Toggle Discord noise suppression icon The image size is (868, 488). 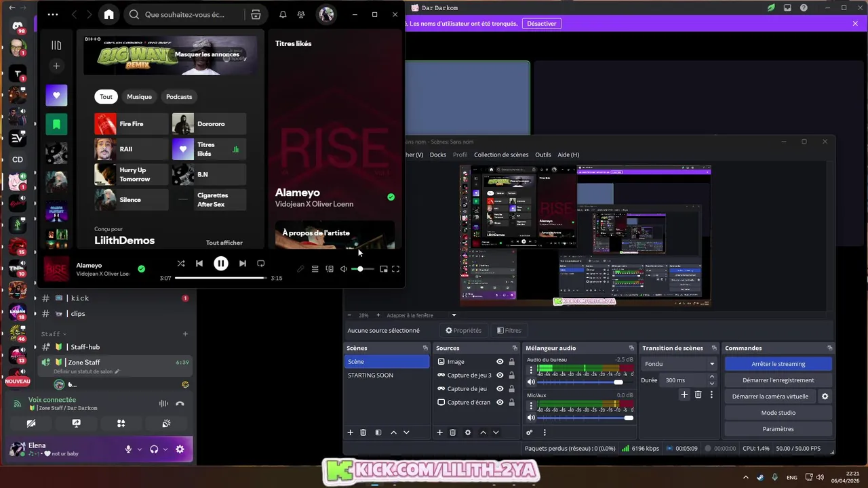[163, 403]
